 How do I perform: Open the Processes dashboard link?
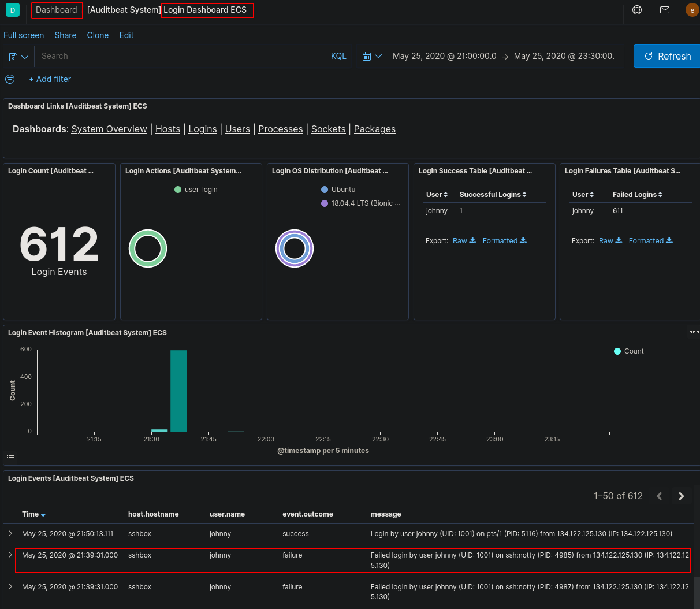(280, 129)
